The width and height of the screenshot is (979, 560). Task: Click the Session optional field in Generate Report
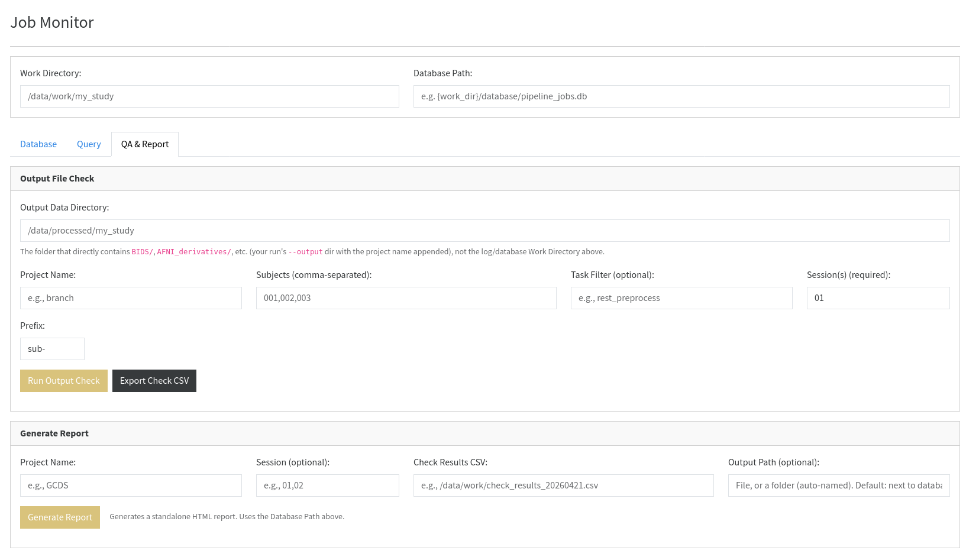tap(328, 485)
